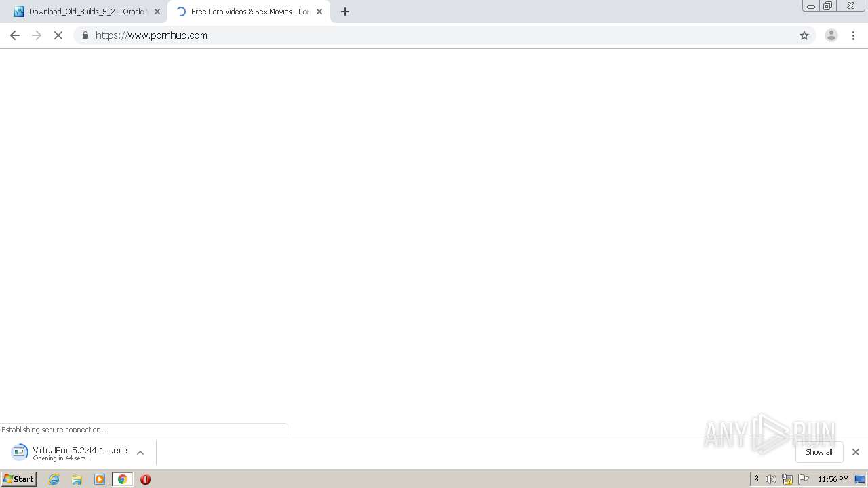Click the forward navigation arrow
Viewport: 868px width, 488px height.
point(37,35)
